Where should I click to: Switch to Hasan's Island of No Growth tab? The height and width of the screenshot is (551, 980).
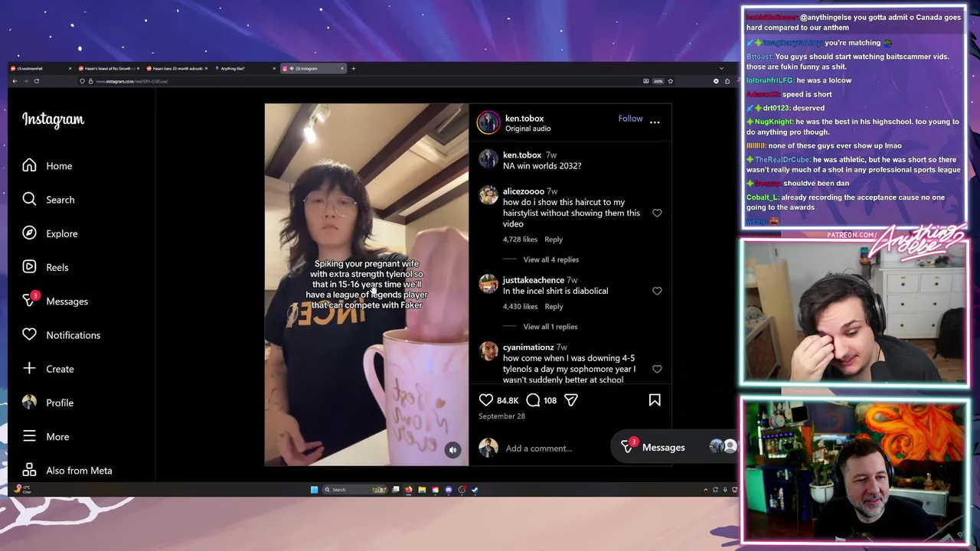[110, 69]
